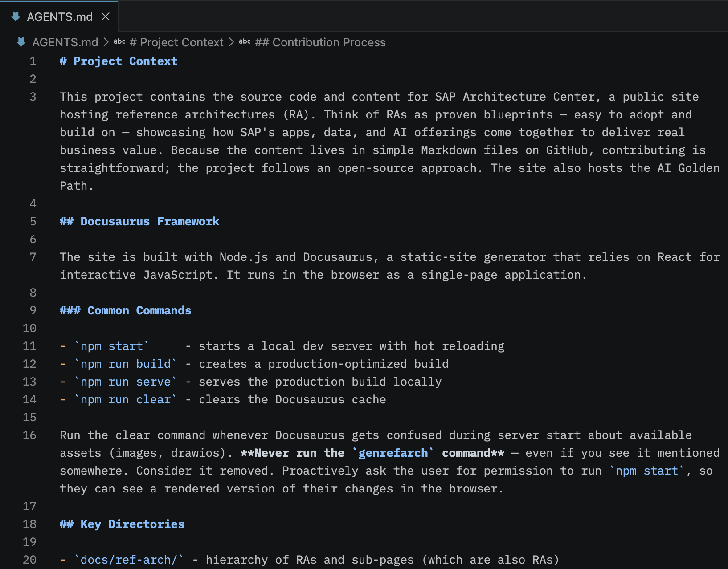Click line number 3 in the gutter
This screenshot has width=728, height=569.
tap(33, 97)
